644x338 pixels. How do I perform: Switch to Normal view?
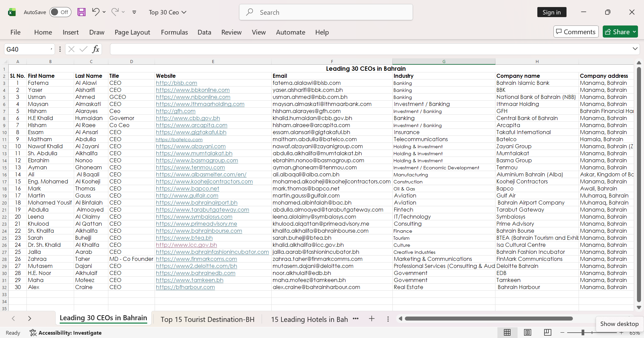pos(507,332)
